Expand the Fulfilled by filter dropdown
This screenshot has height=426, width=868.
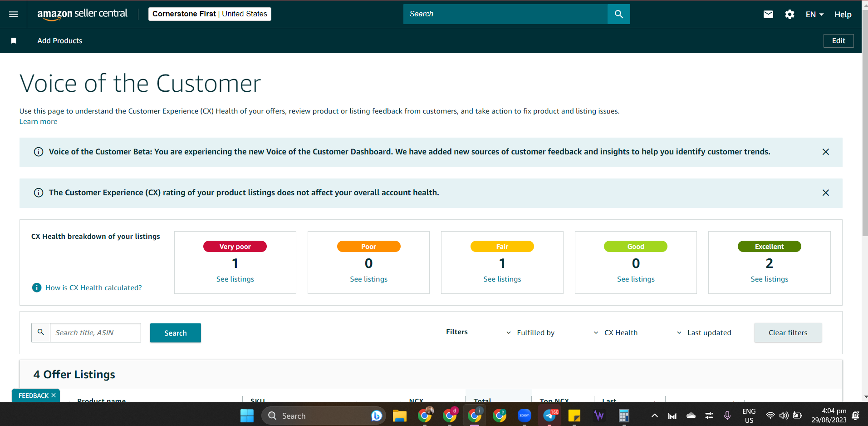click(530, 333)
